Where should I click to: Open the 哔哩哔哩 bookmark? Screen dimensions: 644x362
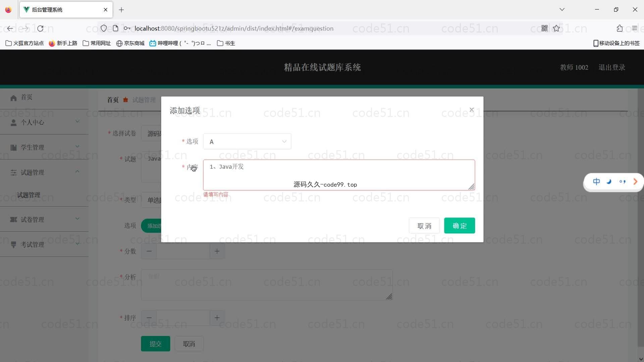tap(180, 43)
